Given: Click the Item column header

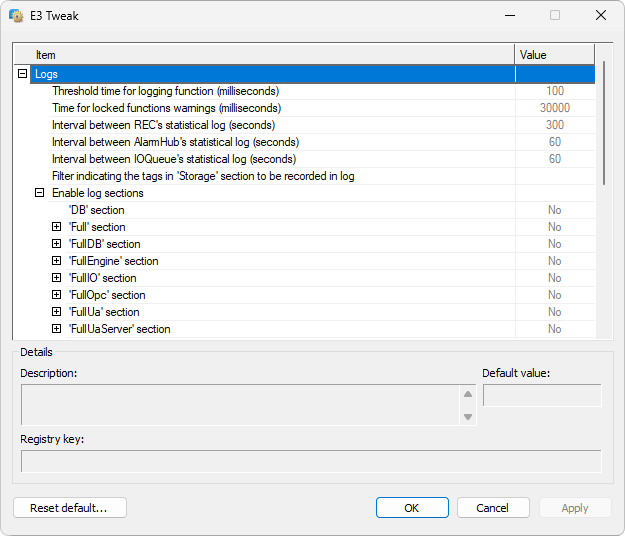Looking at the screenshot, I should 265,55.
